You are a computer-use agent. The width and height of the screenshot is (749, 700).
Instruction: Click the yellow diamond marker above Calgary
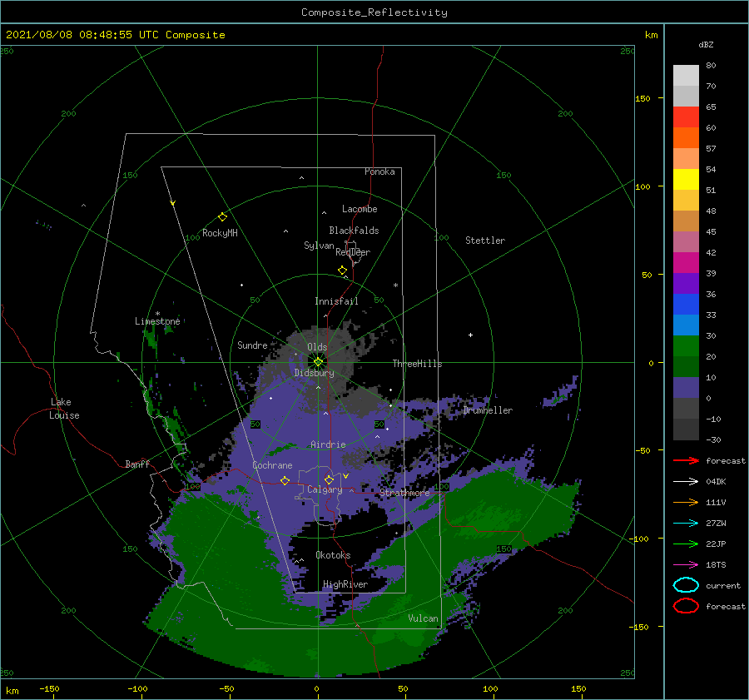coord(329,479)
